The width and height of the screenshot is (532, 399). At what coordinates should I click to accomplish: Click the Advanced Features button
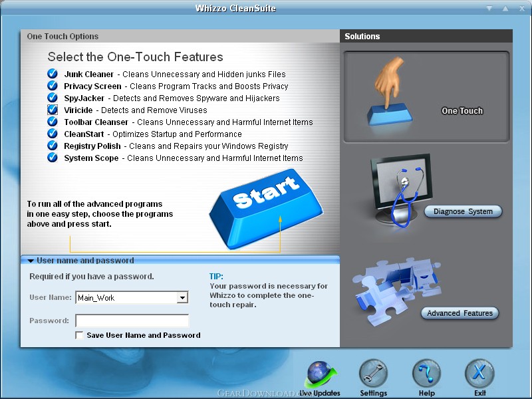click(460, 313)
